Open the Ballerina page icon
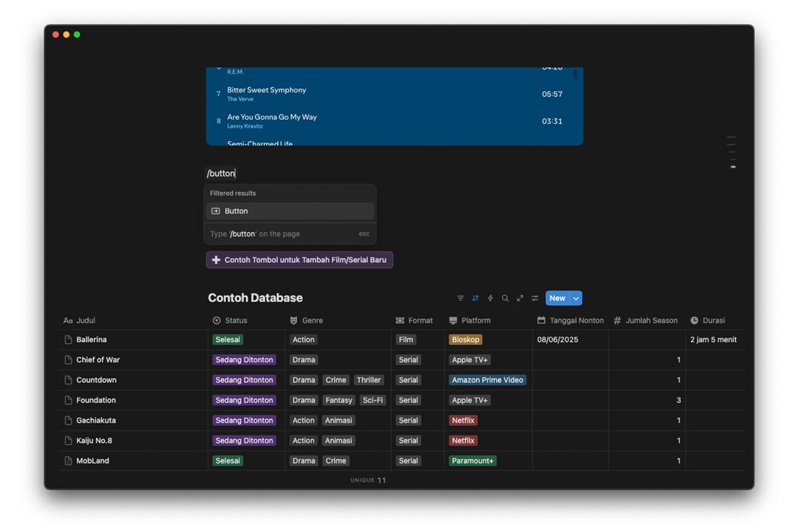 click(69, 340)
